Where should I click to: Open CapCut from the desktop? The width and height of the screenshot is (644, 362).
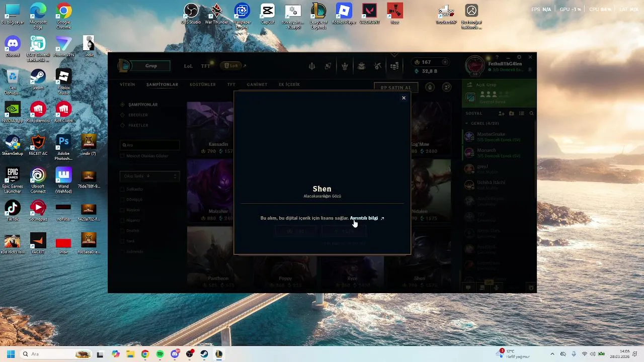pos(268,14)
